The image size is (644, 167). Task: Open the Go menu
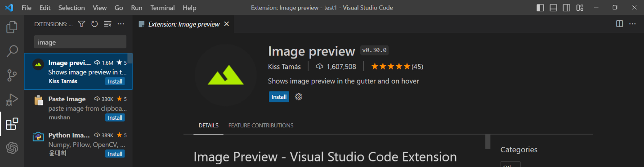pos(119,8)
